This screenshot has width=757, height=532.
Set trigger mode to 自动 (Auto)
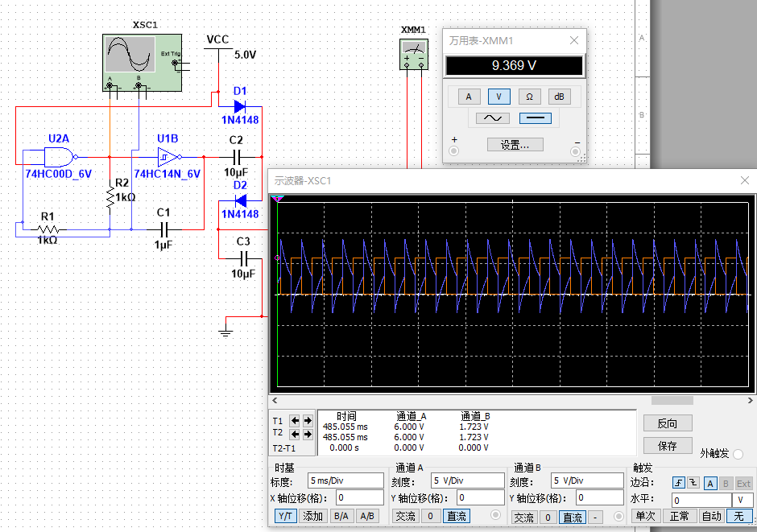711,516
